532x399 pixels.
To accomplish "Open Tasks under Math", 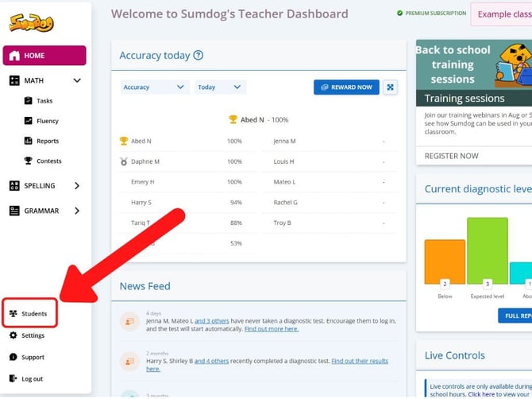I will (44, 101).
